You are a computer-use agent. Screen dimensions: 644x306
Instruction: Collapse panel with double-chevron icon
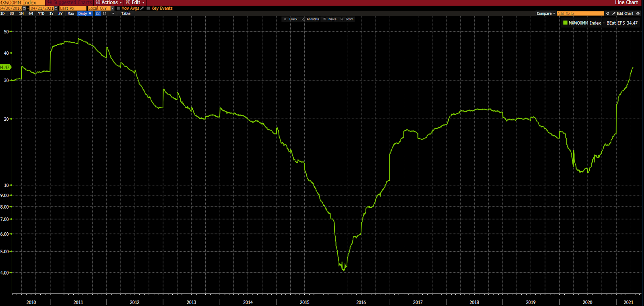coord(608,13)
